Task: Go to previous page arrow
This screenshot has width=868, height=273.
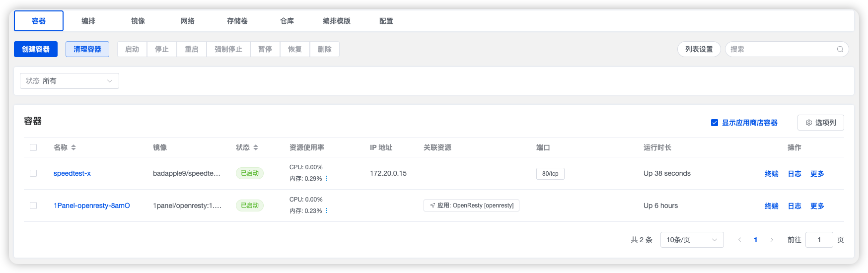Action: pos(739,240)
